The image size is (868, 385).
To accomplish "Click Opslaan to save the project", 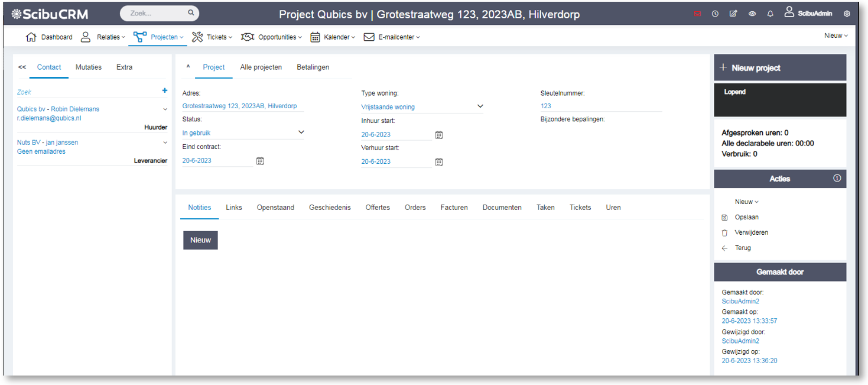I will [x=741, y=217].
